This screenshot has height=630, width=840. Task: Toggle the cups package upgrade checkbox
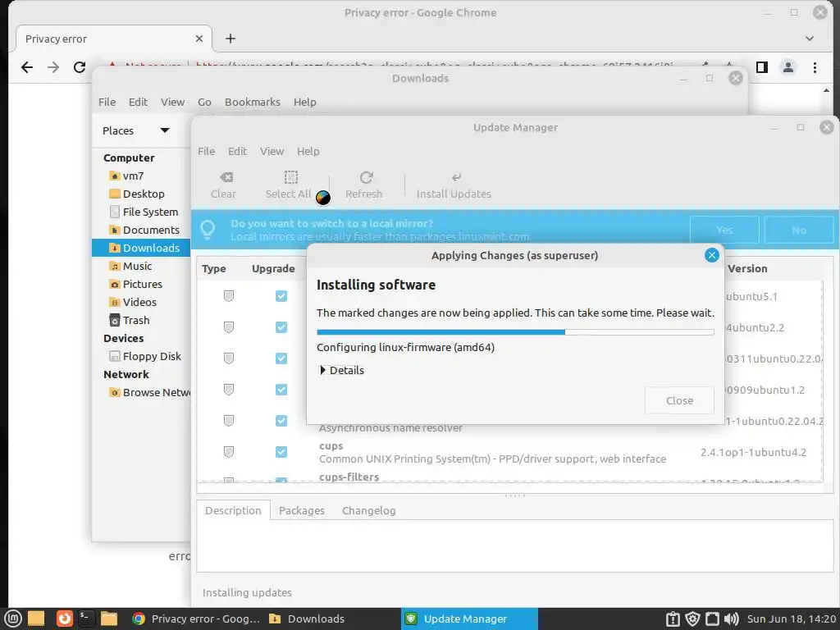[281, 452]
